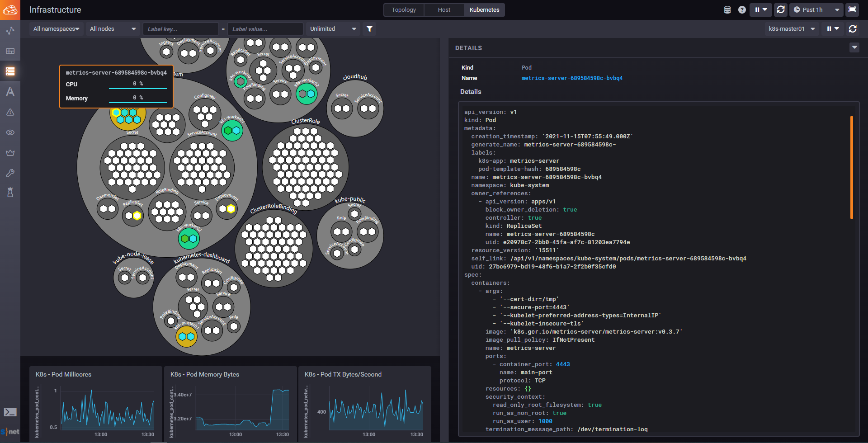868x443 pixels.
Task: Click the Details section heading
Action: click(x=471, y=92)
